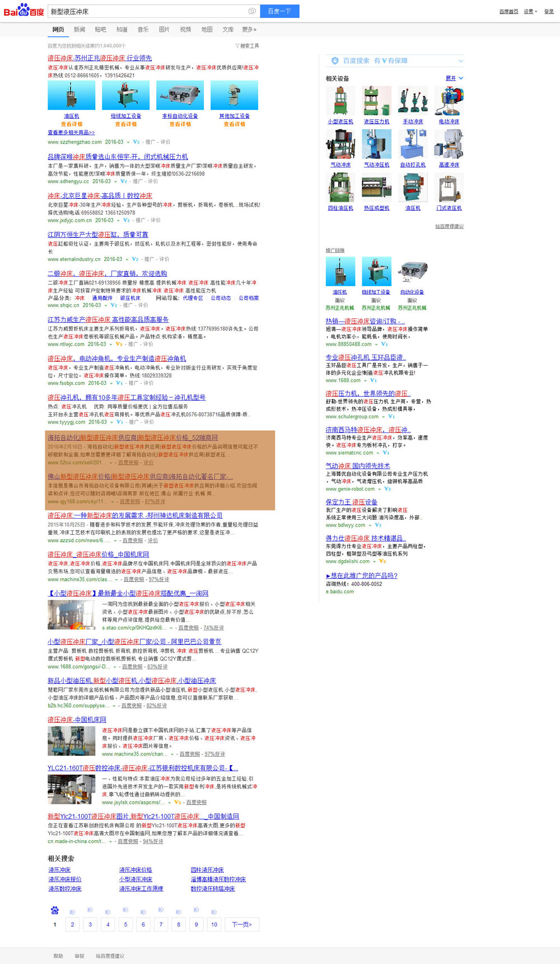Switch to the 新闻 tab
560x964 pixels.
pos(80,30)
